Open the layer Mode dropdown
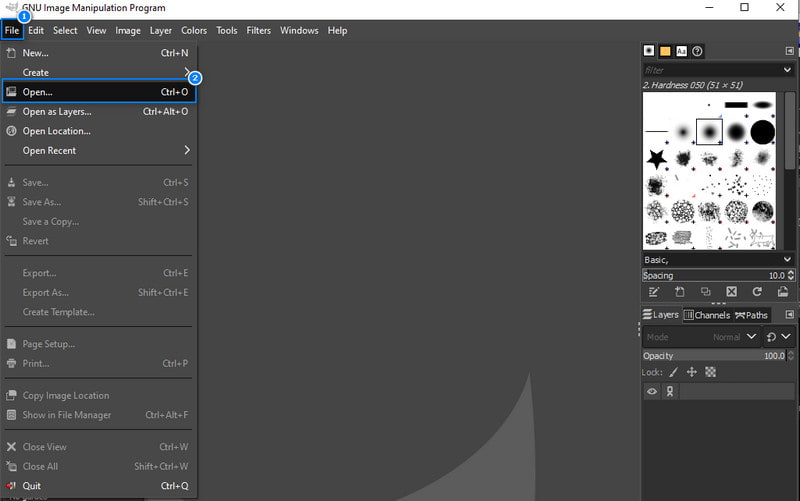This screenshot has width=800, height=501. click(x=700, y=337)
